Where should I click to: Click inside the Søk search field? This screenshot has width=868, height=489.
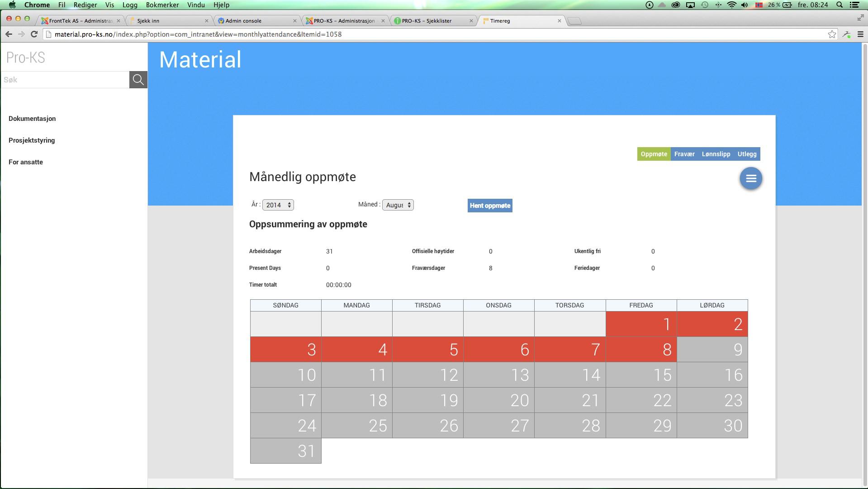pyautogui.click(x=65, y=80)
